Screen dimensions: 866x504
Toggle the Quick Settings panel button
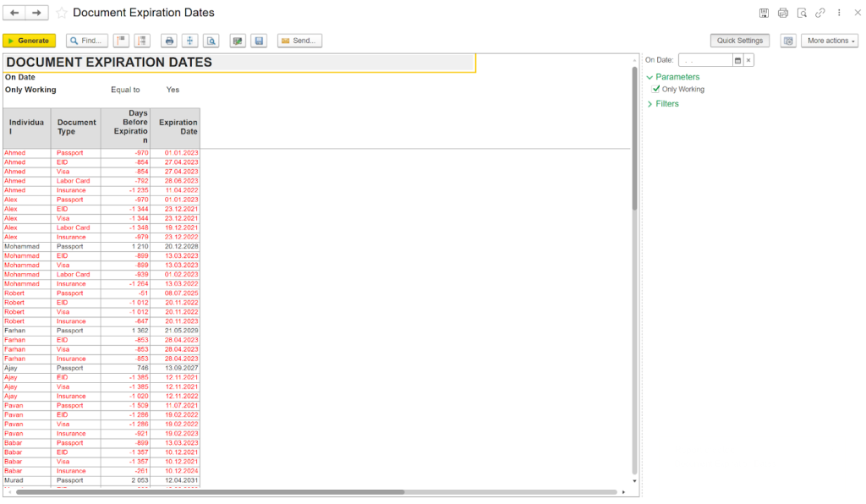pos(739,41)
